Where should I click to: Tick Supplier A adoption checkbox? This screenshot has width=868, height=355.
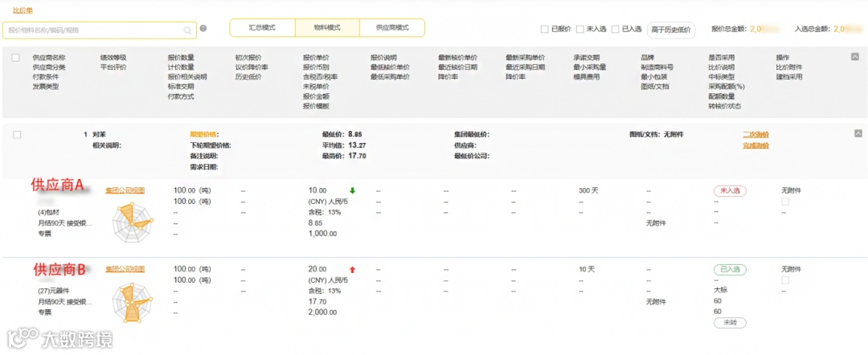(785, 202)
